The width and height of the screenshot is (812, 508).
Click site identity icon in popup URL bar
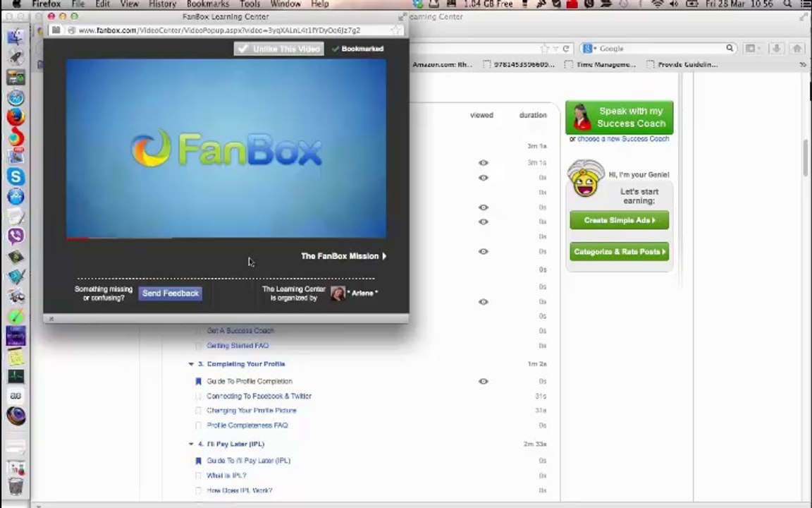pos(71,30)
